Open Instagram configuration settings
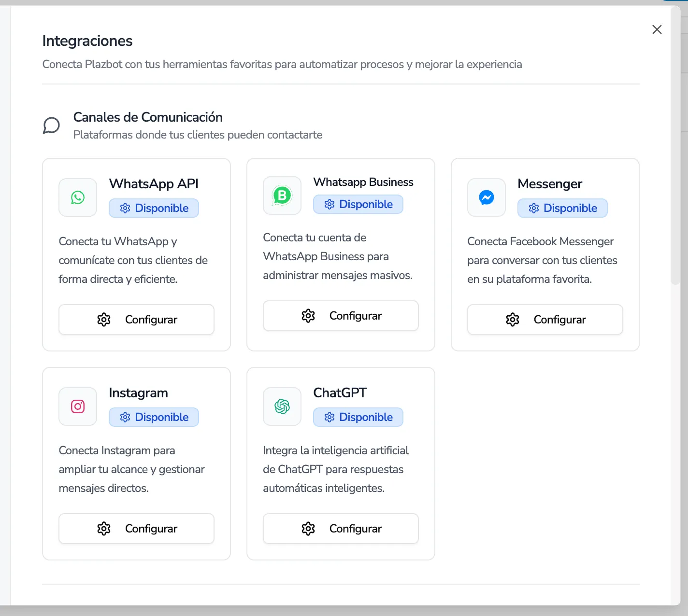Screen dimensions: 688x616 click(136, 529)
